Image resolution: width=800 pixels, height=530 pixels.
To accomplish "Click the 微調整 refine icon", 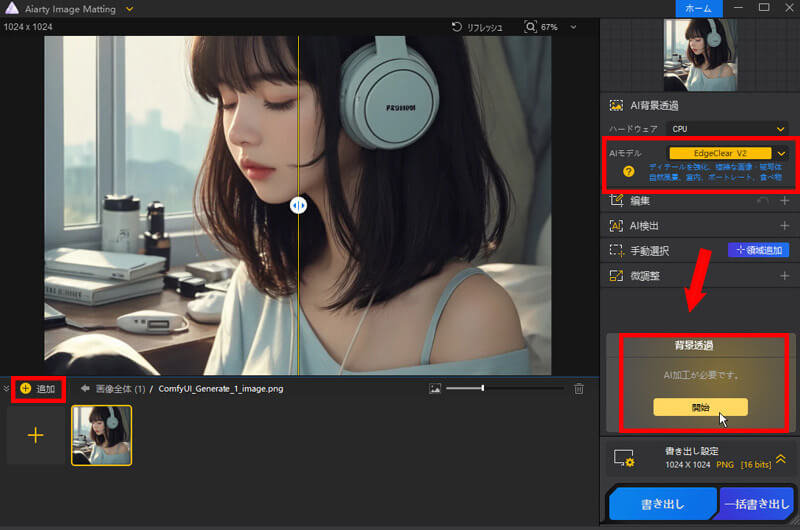I will click(x=616, y=276).
